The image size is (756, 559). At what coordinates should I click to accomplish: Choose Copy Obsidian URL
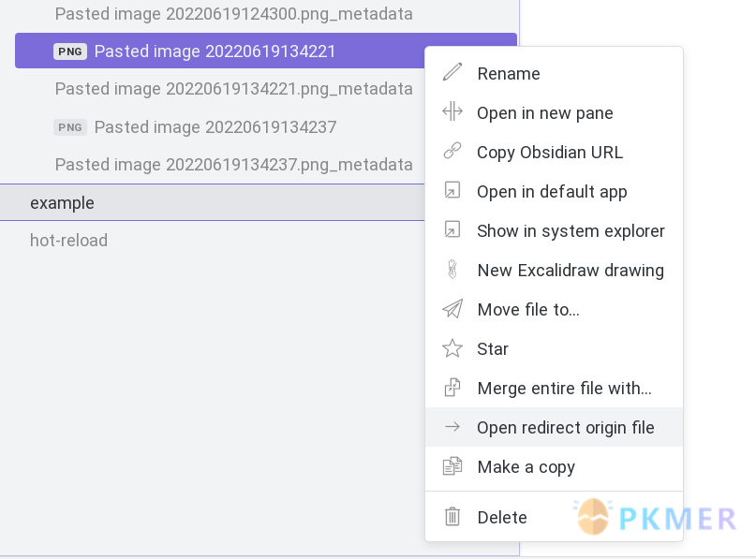tap(554, 153)
